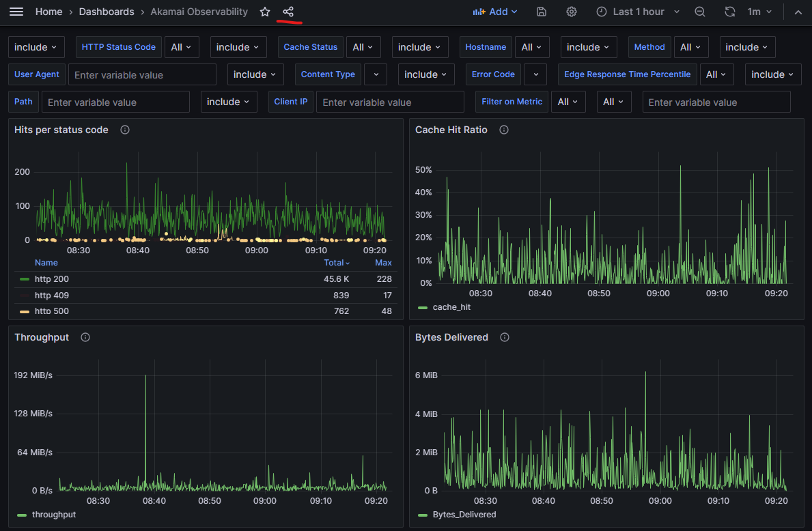Image resolution: width=812 pixels, height=531 pixels.
Task: Click the http 200 green color swatch
Action: 25,279
